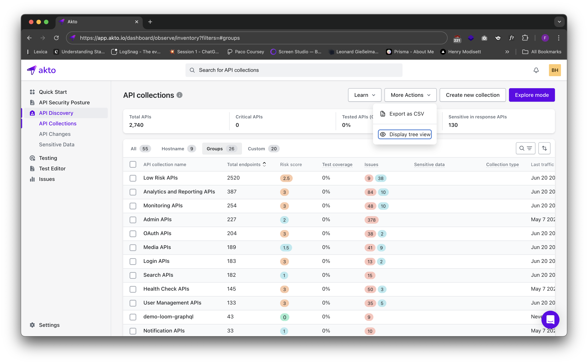
Task: Open the Intercom chat bubble
Action: 550,320
